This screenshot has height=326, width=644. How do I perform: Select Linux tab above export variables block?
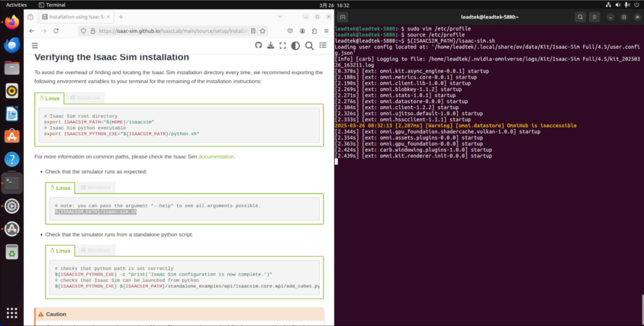pyautogui.click(x=49, y=98)
